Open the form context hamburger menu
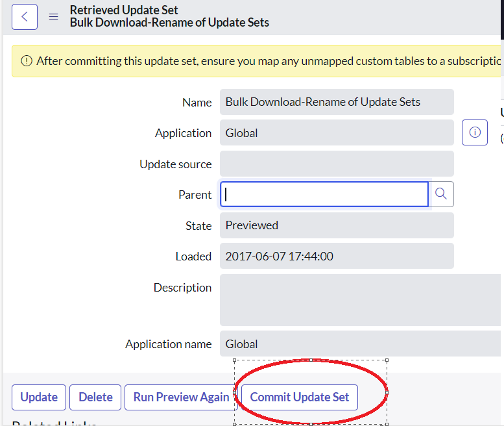This screenshot has width=504, height=426. tap(54, 17)
